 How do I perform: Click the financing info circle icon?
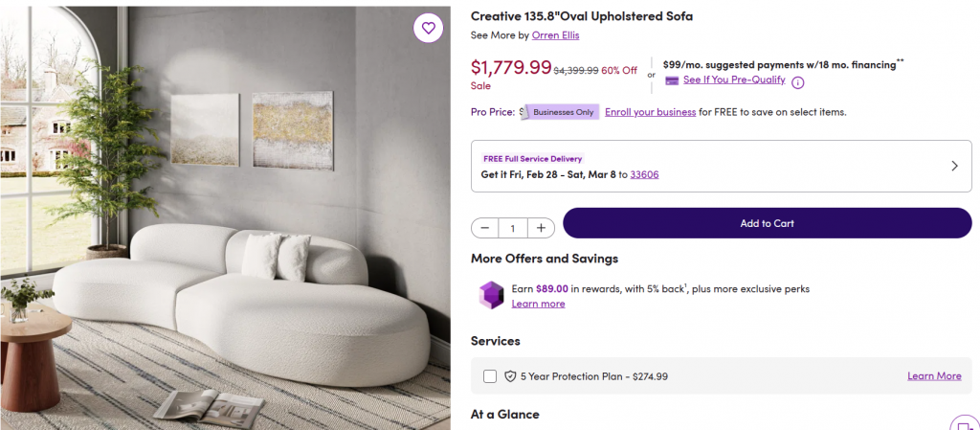[797, 81]
